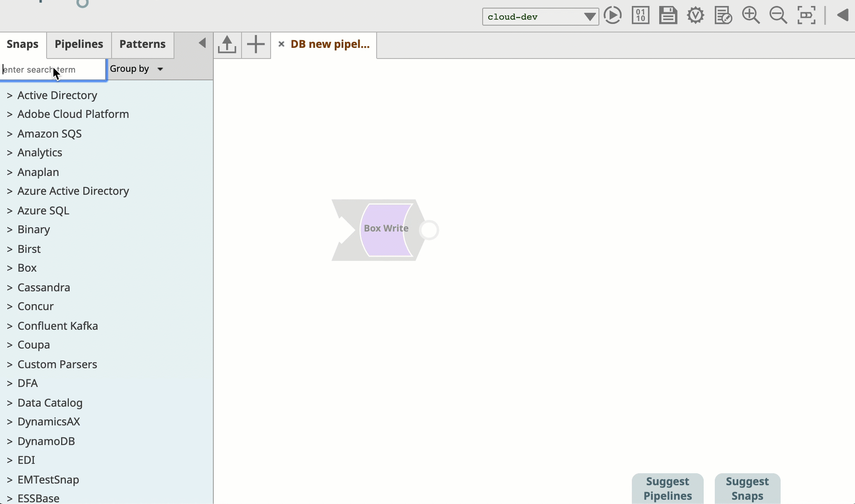The image size is (855, 504).
Task: Click the collapse left panel arrow
Action: 202,43
